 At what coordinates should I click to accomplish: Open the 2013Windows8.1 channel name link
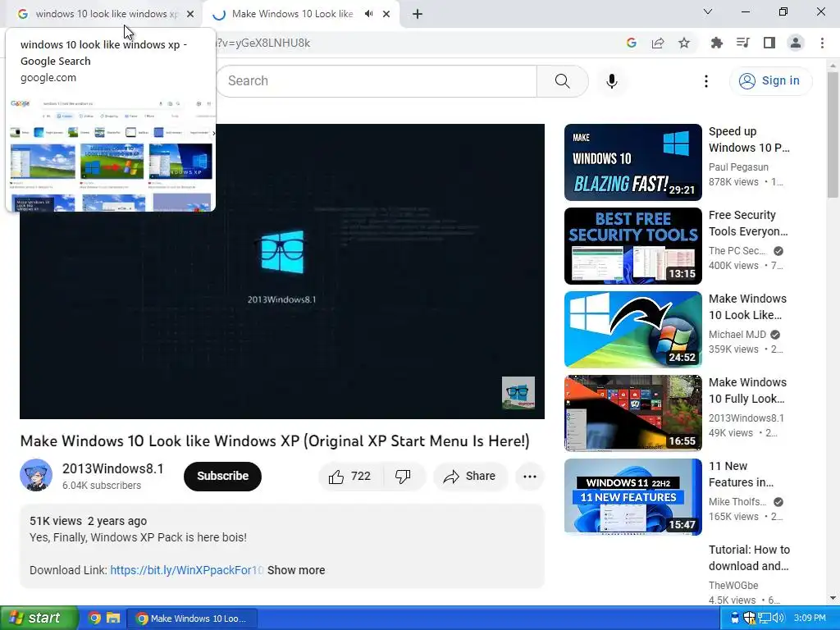(x=113, y=468)
